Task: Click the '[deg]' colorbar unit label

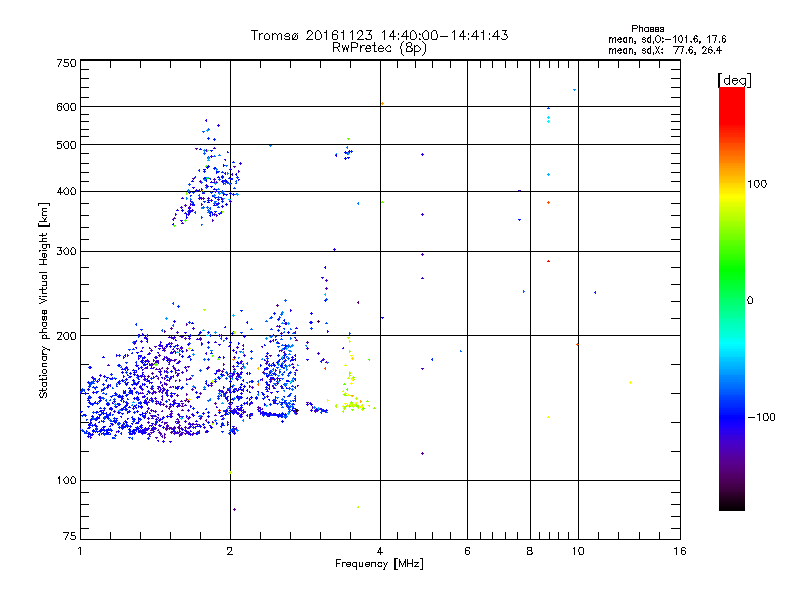Action: tap(734, 80)
